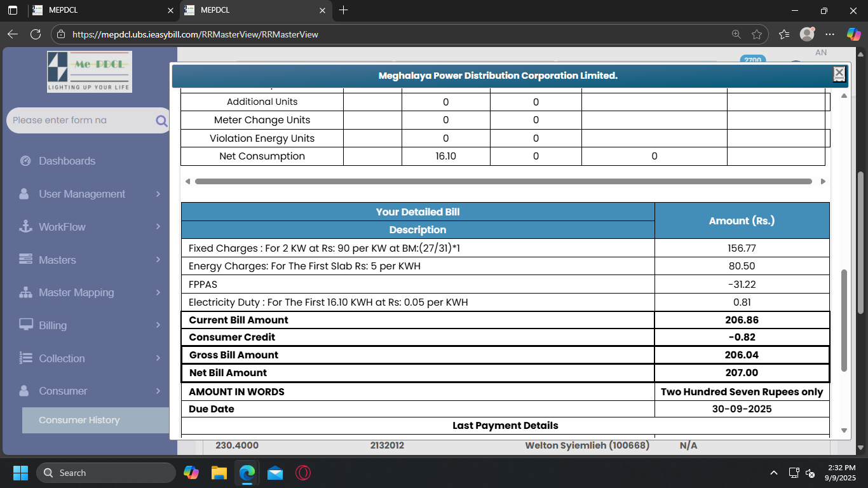This screenshot has height=488, width=868.
Task: Close the bill details popup
Action: point(839,74)
